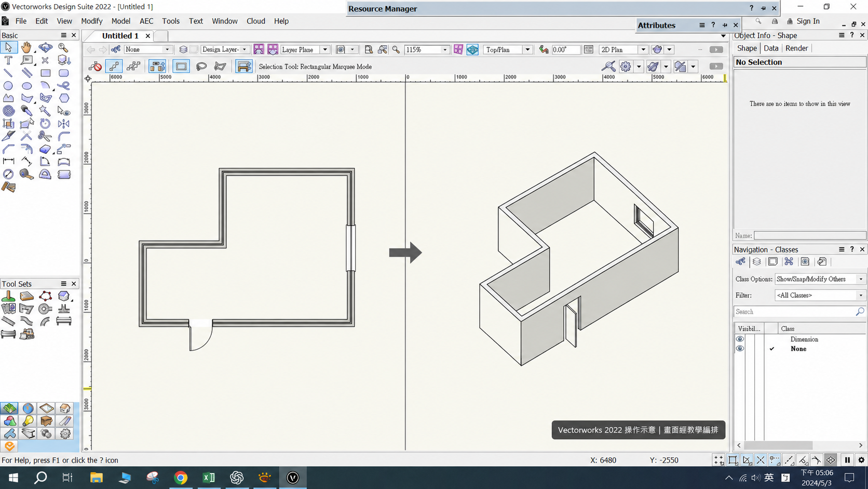Image resolution: width=868 pixels, height=489 pixels.
Task: Click the rotation angle 0.00° field
Action: tap(565, 49)
